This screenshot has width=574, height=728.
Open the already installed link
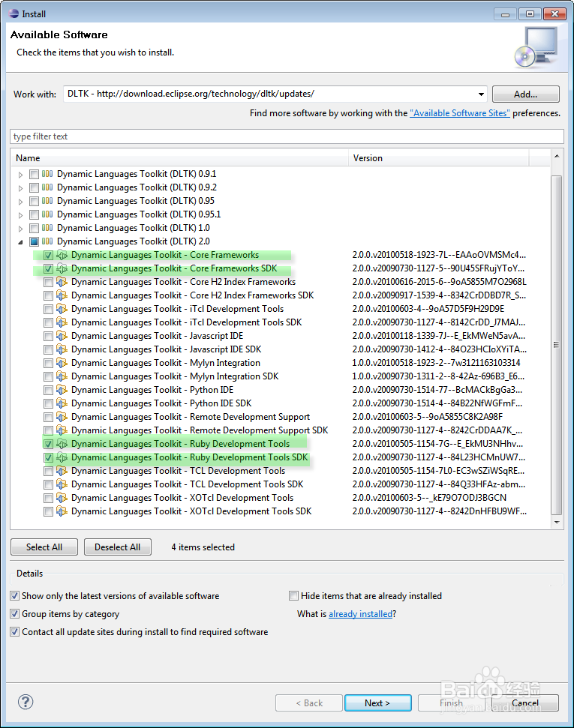[361, 614]
